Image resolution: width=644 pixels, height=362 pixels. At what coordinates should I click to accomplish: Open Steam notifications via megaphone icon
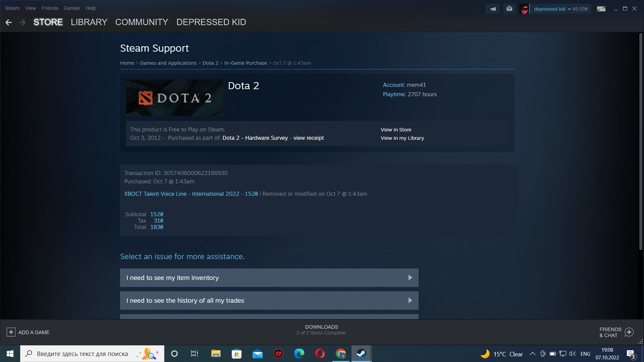492,8
